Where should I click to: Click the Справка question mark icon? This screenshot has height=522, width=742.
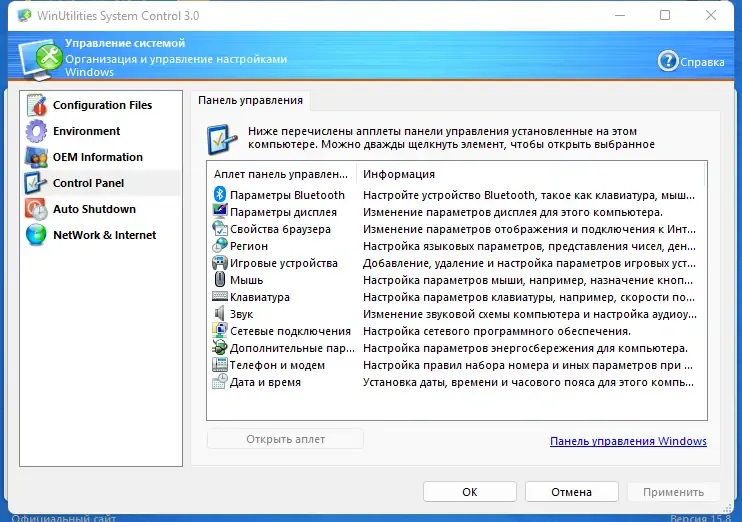tap(668, 62)
